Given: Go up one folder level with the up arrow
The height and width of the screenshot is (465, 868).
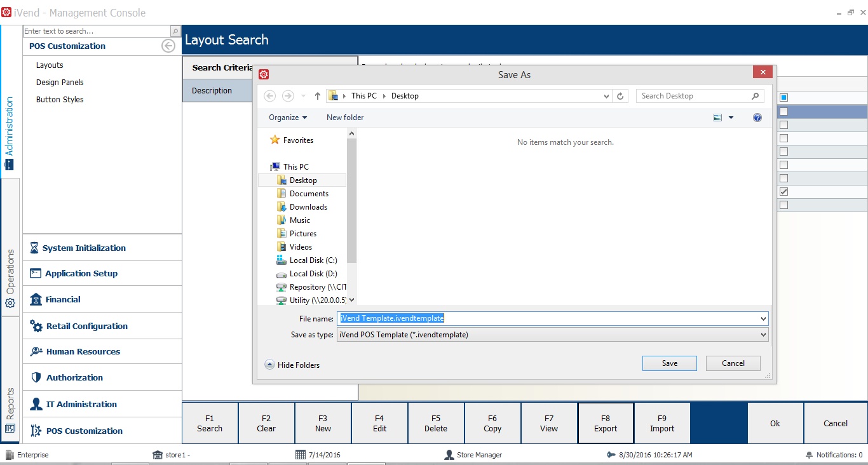Looking at the screenshot, I should [x=318, y=96].
